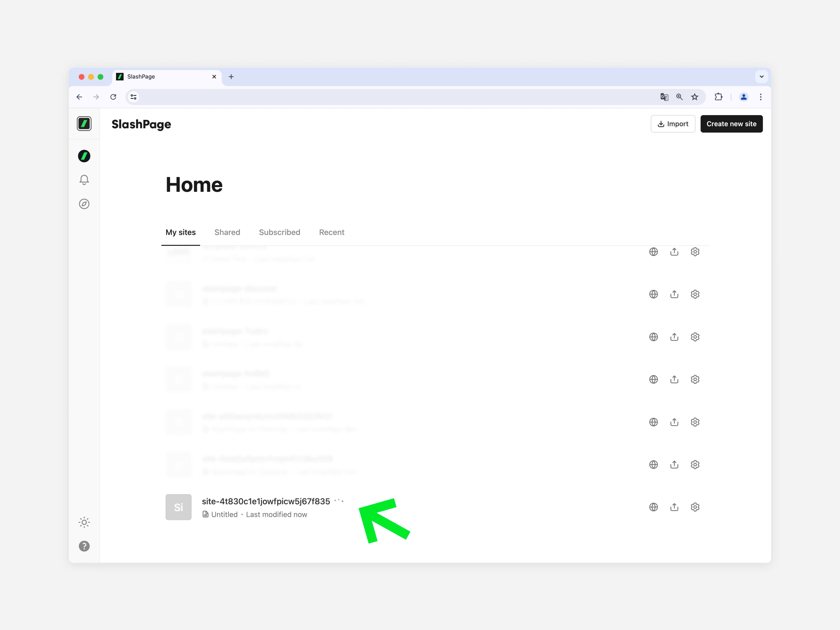Click globe icon for site-4t830c1e1jowfpicw5j67f835
The image size is (840, 630).
click(x=653, y=507)
